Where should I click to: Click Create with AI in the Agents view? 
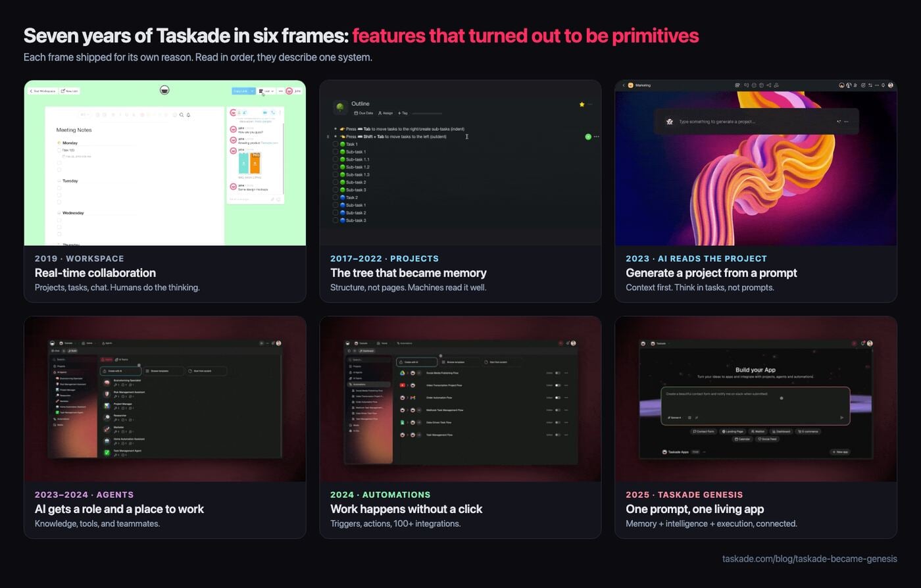[120, 371]
